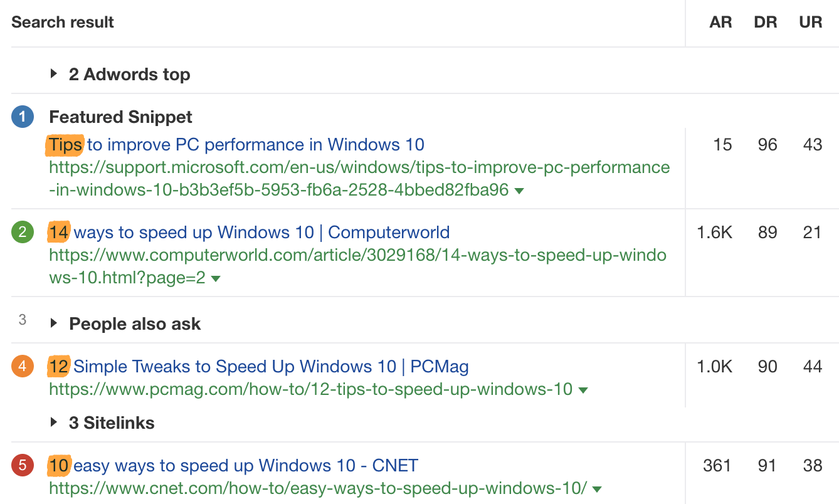Click the blue position 1 badge

(23, 117)
